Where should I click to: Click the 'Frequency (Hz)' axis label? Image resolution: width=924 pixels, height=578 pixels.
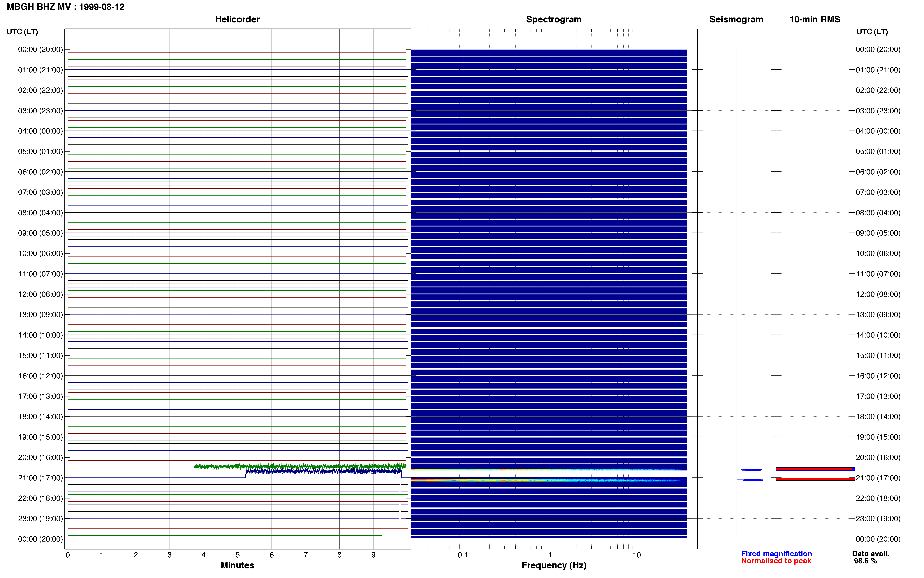tap(554, 565)
